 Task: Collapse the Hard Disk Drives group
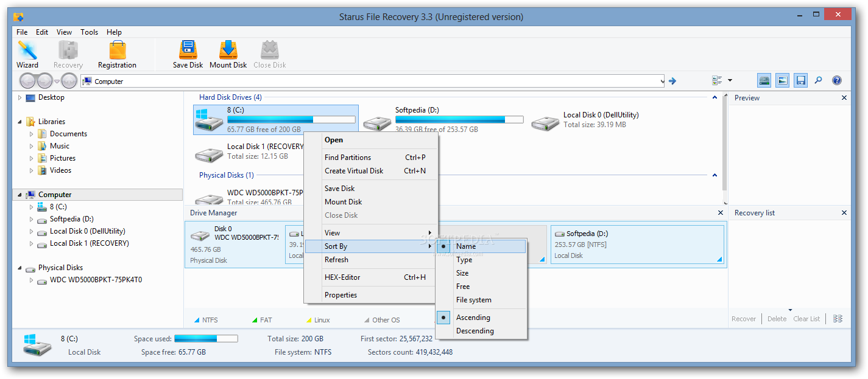[x=715, y=97]
